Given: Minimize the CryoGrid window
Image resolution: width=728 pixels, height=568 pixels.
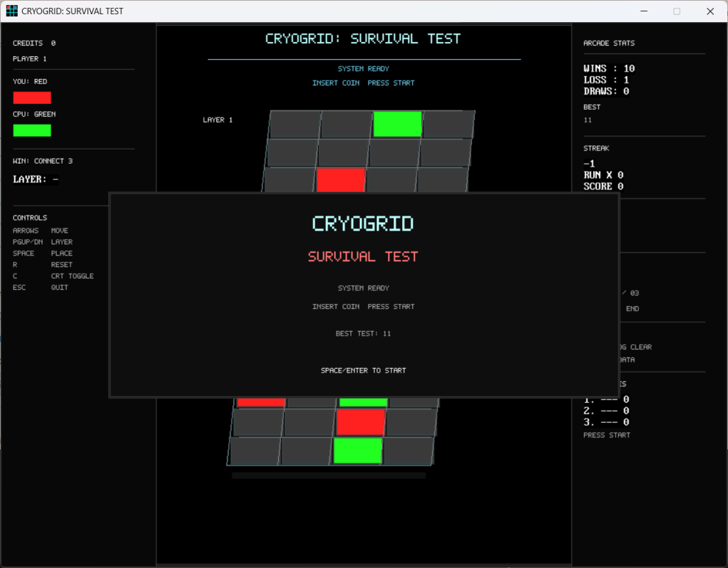Looking at the screenshot, I should pyautogui.click(x=643, y=11).
